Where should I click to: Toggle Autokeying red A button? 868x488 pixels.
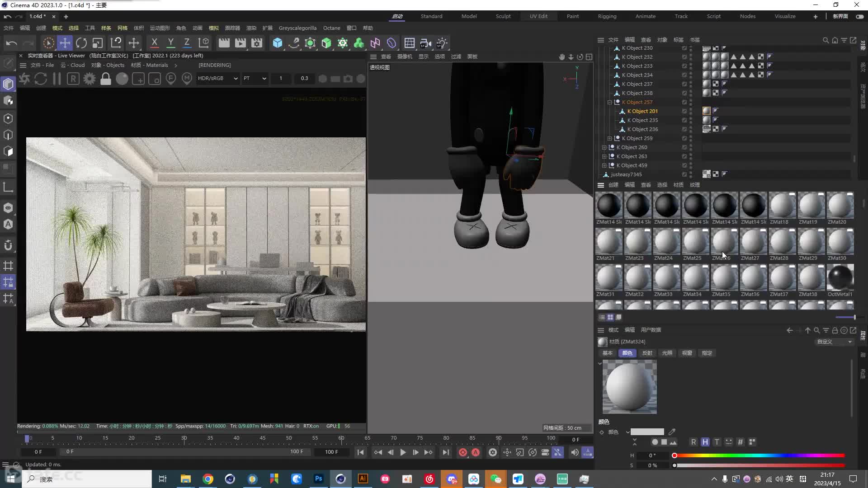click(476, 452)
